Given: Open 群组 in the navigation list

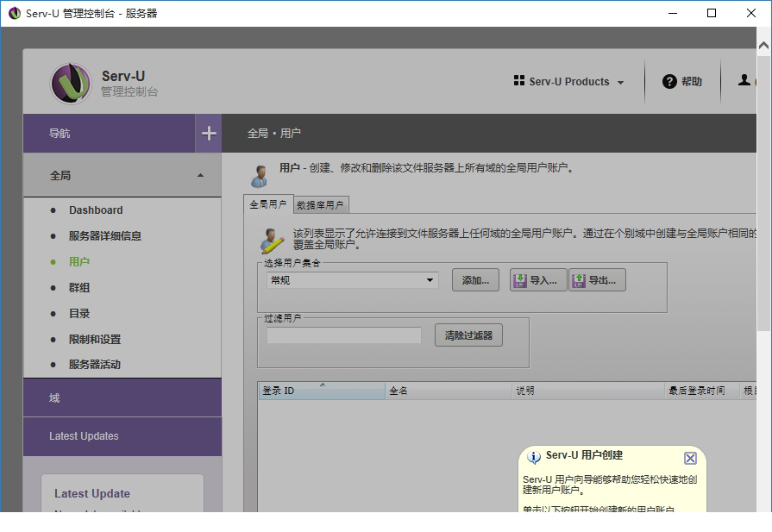Looking at the screenshot, I should pos(78,287).
